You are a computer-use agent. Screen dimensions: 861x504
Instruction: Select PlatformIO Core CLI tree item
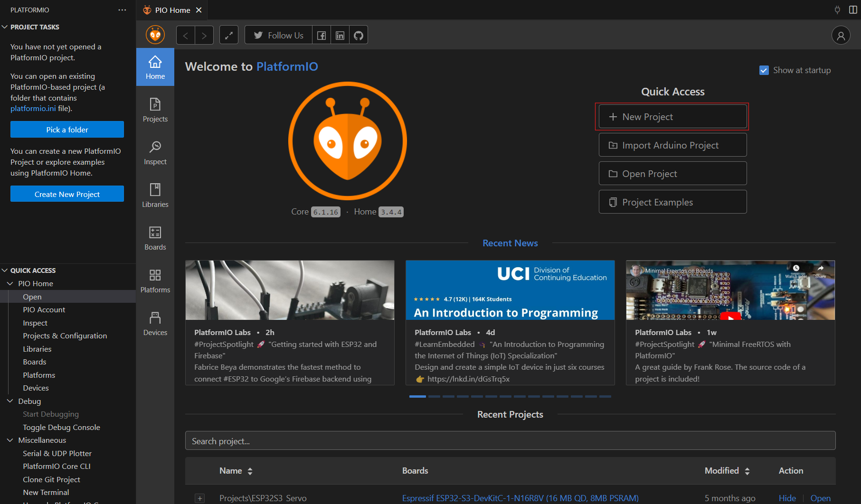point(68,466)
